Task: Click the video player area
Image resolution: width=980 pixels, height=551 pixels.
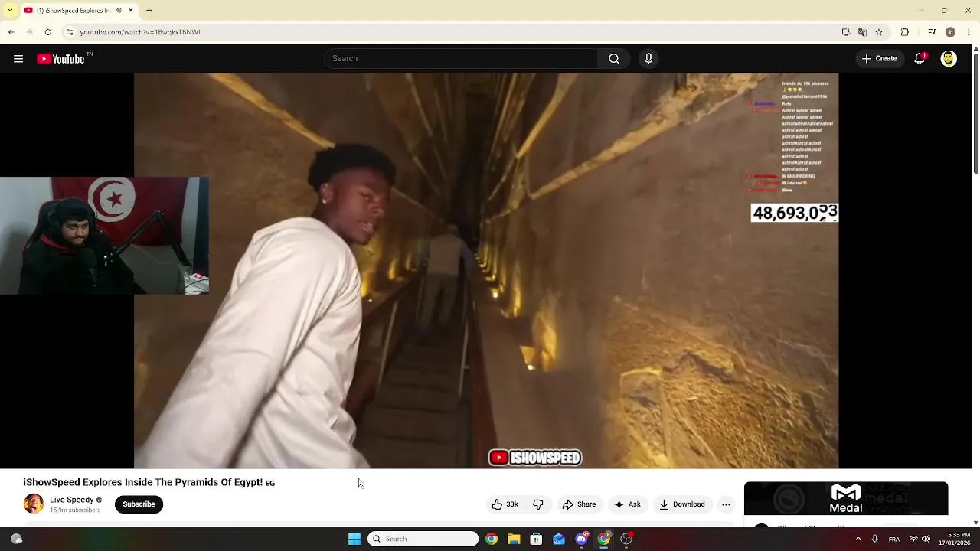Action: tap(486, 270)
